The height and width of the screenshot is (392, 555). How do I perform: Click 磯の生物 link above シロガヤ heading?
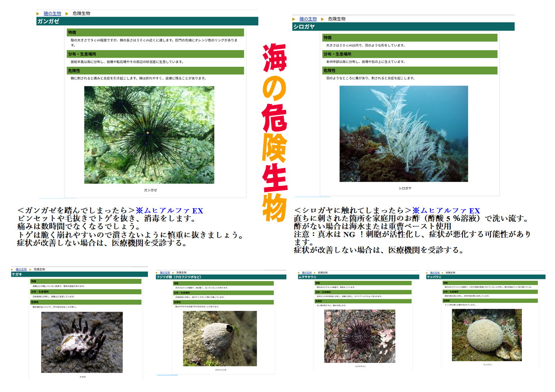308,19
